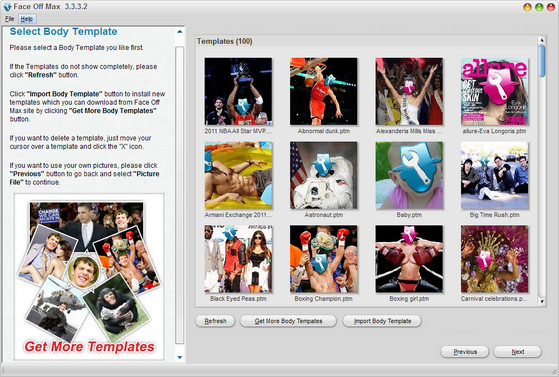559x377 pixels.
Task: Click the templates list scroll down arrow
Action: coord(542,301)
